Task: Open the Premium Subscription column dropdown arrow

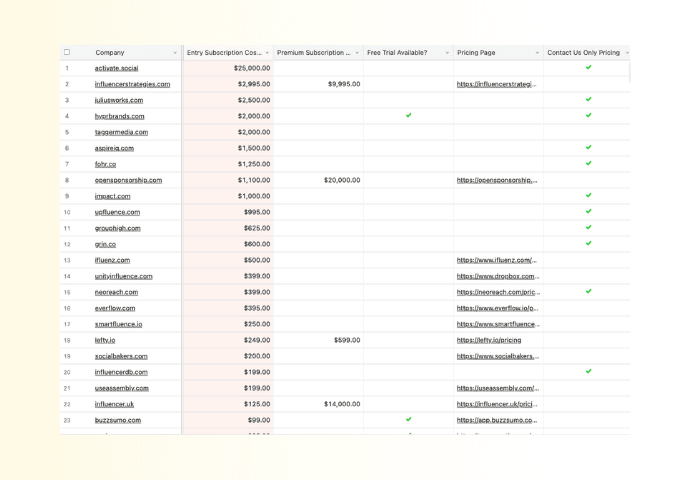Action: click(356, 53)
